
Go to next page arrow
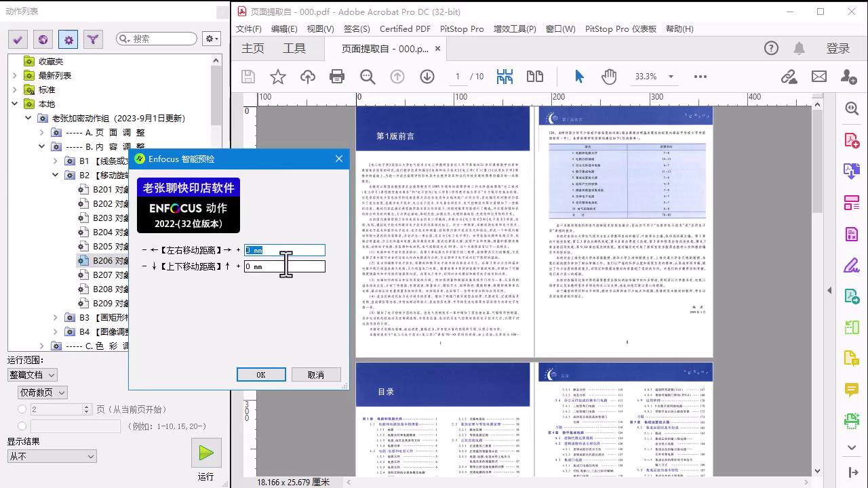point(427,77)
